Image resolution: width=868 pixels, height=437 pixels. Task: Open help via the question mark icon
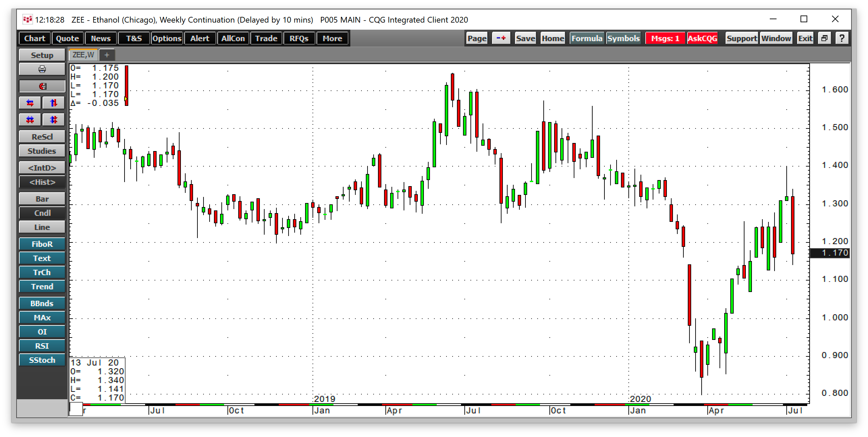coord(842,38)
